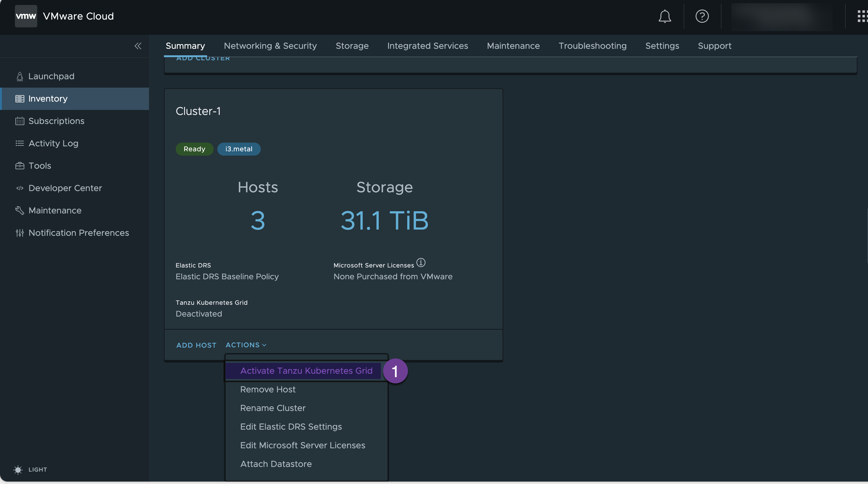Screen dimensions: 868x484
Task: Show Microsoft Server Licenses info tooltip
Action: coord(421,262)
